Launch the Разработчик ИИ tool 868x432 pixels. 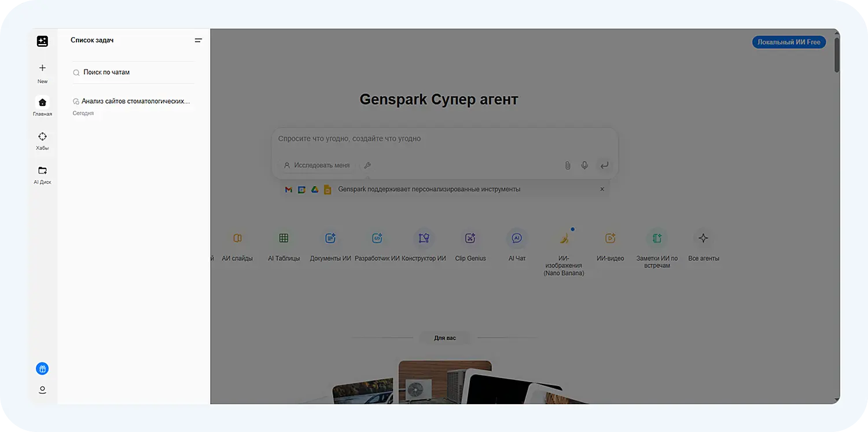[377, 238]
